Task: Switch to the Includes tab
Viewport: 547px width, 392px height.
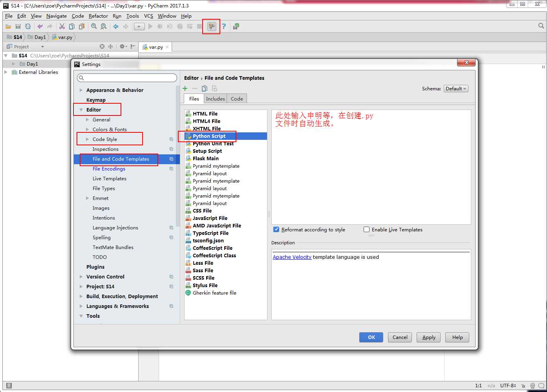Action: pos(216,99)
